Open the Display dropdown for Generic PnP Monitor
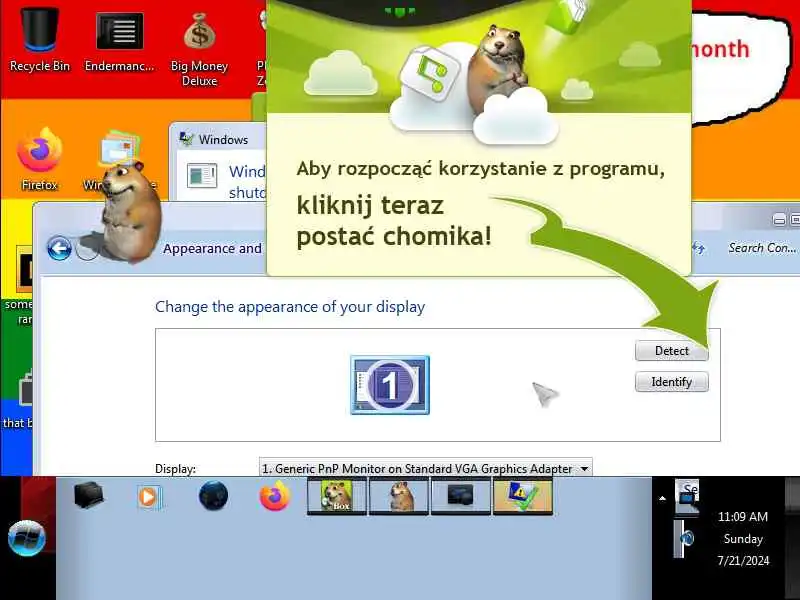 [x=426, y=468]
